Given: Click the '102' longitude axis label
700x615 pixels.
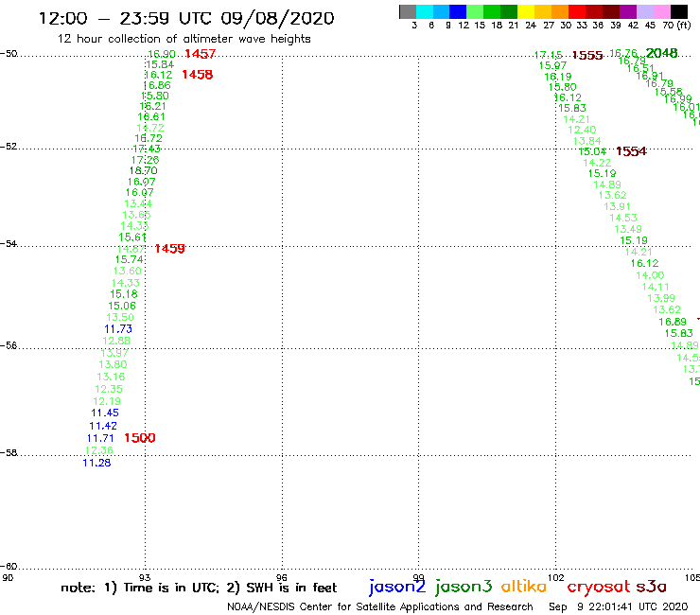Looking at the screenshot, I should (555, 577).
